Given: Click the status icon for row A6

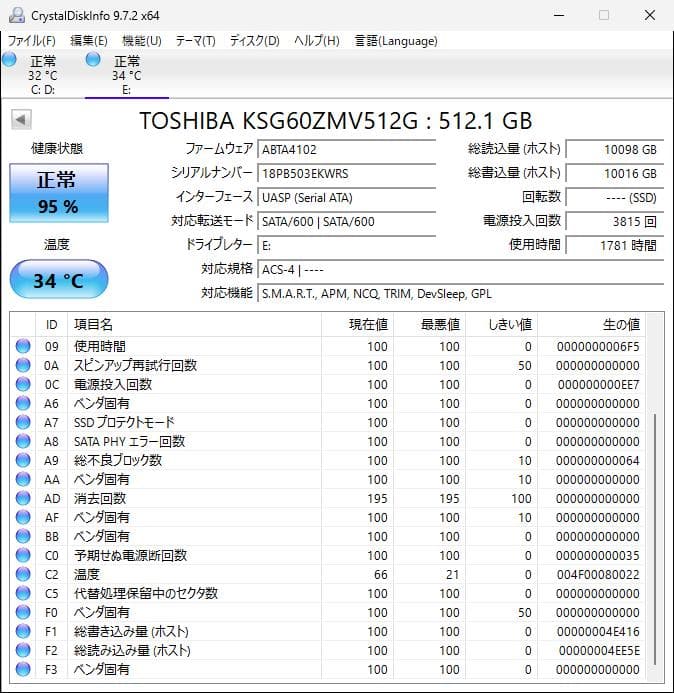Looking at the screenshot, I should pyautogui.click(x=23, y=403).
